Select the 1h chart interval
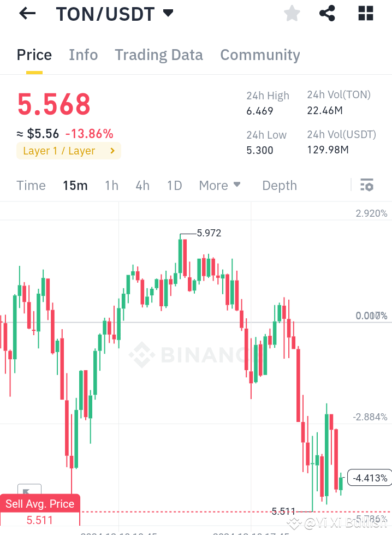This screenshot has width=392, height=535. point(111,185)
